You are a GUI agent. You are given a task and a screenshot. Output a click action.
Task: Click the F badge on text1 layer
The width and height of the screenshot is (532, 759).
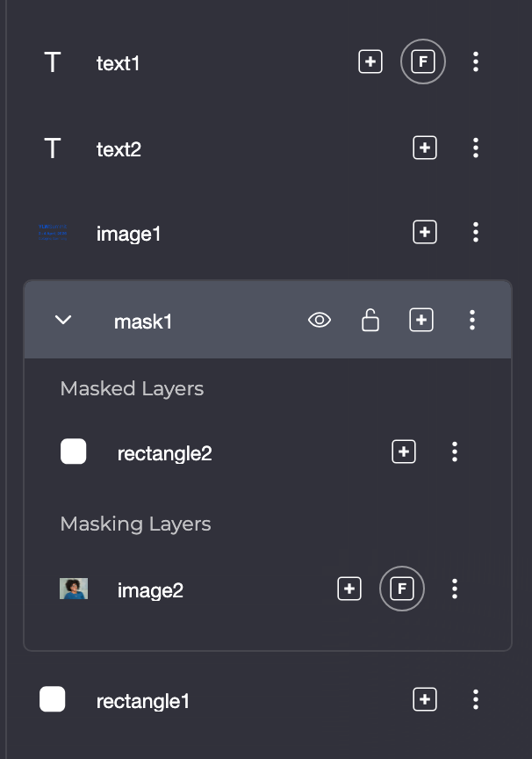click(423, 61)
